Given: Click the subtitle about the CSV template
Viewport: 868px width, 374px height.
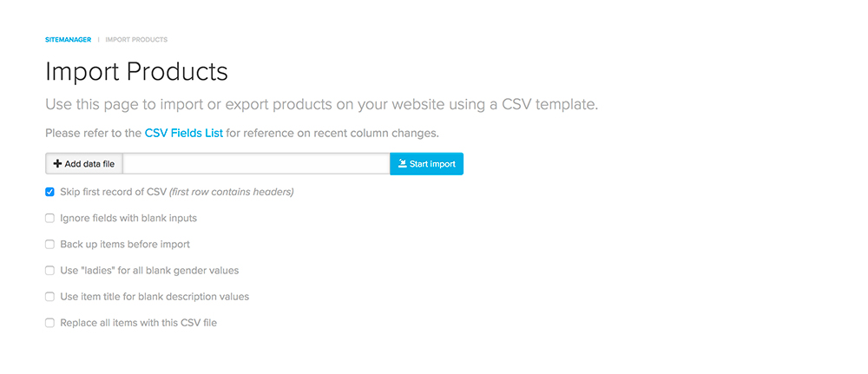Looking at the screenshot, I should [x=322, y=105].
